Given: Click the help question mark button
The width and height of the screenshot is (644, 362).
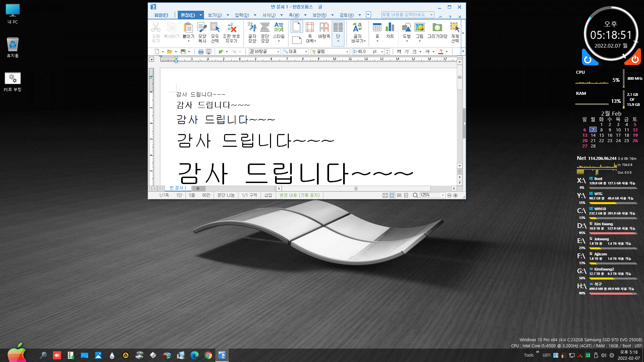Looking at the screenshot, I should 450,17.
